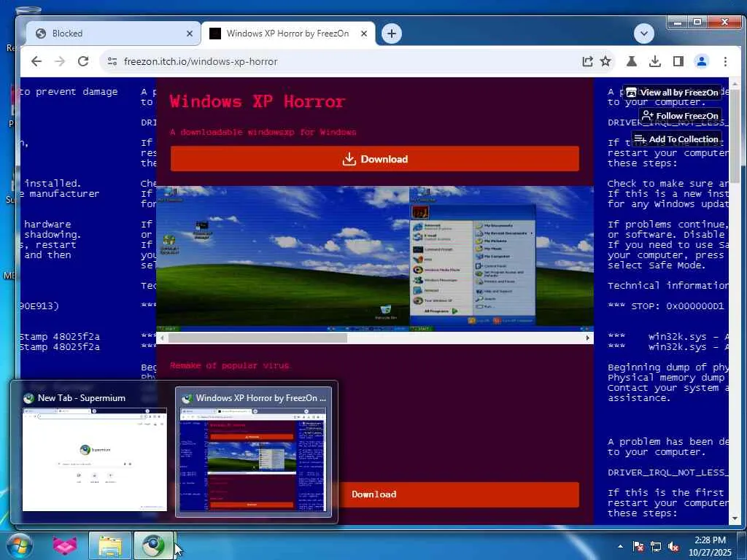This screenshot has width=747, height=560.
Task: Close the Windows XP Horror tab
Action: 364,34
